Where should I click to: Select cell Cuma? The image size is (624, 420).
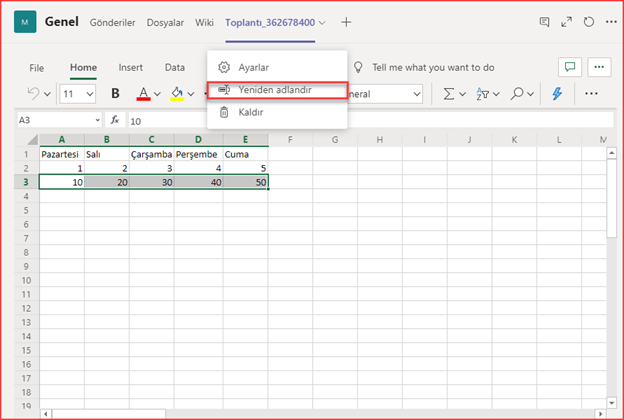[x=246, y=154]
